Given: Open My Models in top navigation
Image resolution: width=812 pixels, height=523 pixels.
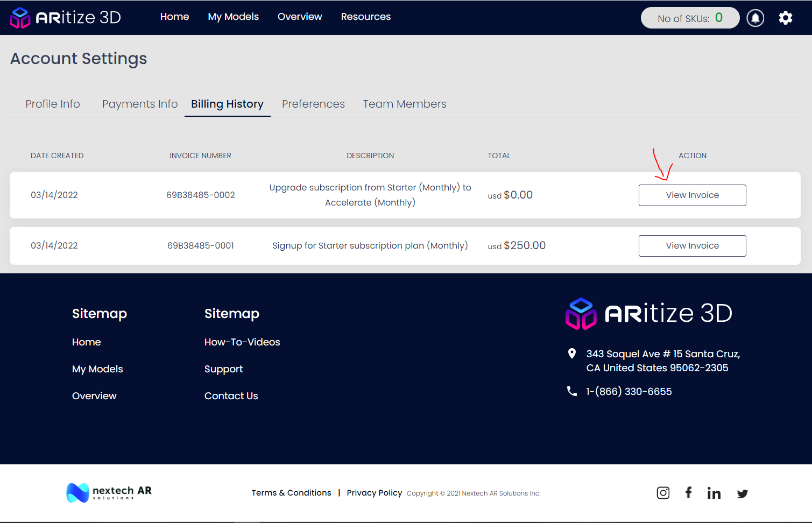Looking at the screenshot, I should [x=234, y=17].
